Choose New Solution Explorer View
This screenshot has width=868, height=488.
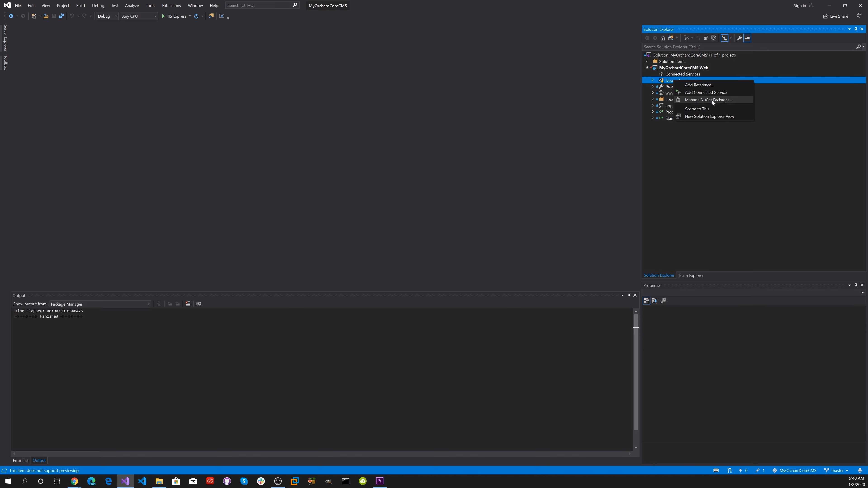tap(713, 116)
